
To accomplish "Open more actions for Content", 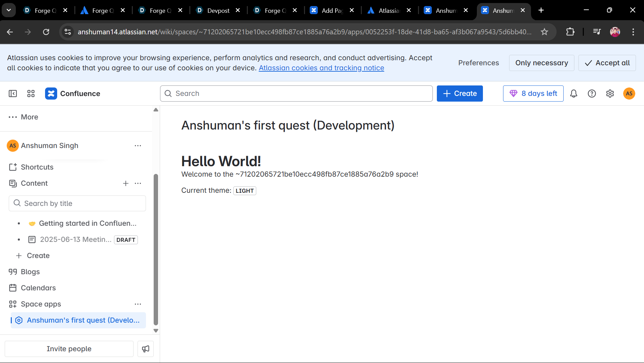I will coord(138,183).
